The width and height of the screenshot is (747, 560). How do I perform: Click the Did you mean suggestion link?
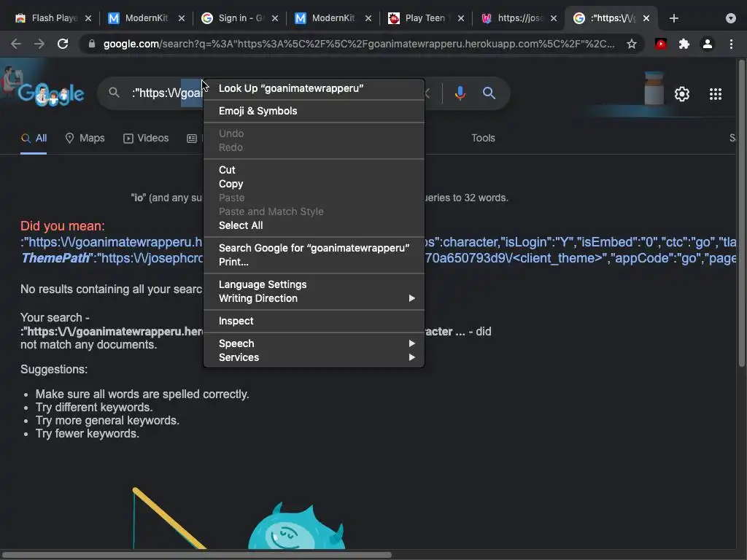coord(112,250)
